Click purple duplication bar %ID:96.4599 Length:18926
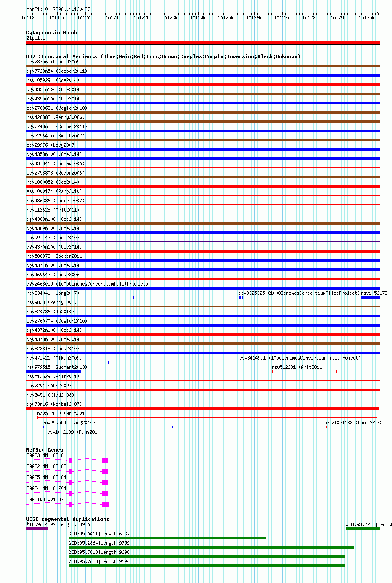The width and height of the screenshot is (392, 583). (x=37, y=529)
